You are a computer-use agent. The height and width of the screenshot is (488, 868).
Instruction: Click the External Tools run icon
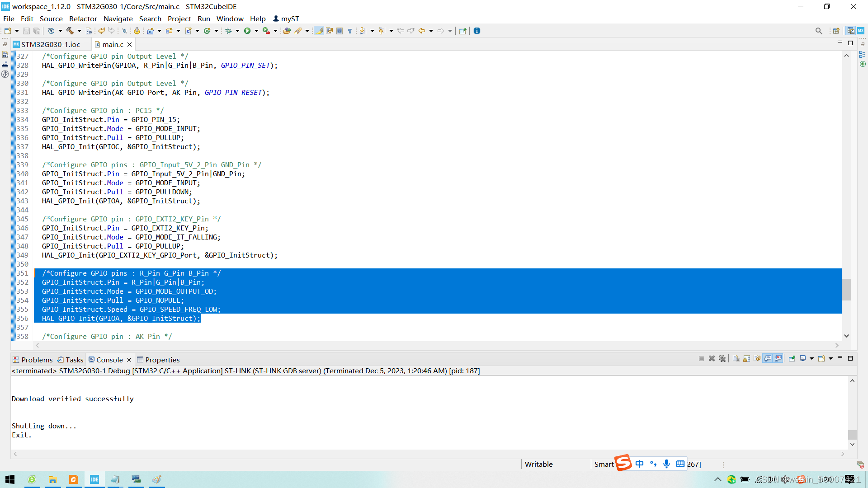click(x=266, y=31)
